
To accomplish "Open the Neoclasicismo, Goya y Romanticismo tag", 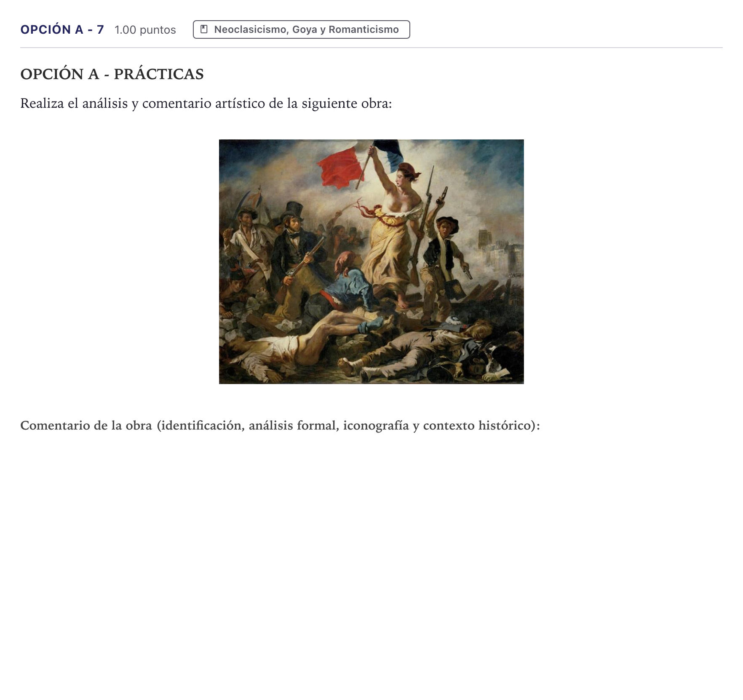I will (301, 29).
